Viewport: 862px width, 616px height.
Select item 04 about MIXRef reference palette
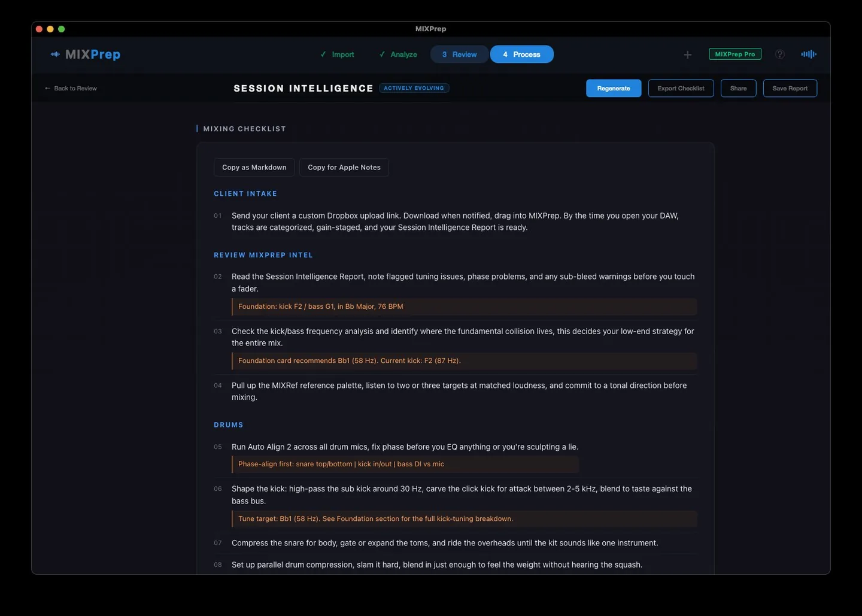click(x=455, y=392)
